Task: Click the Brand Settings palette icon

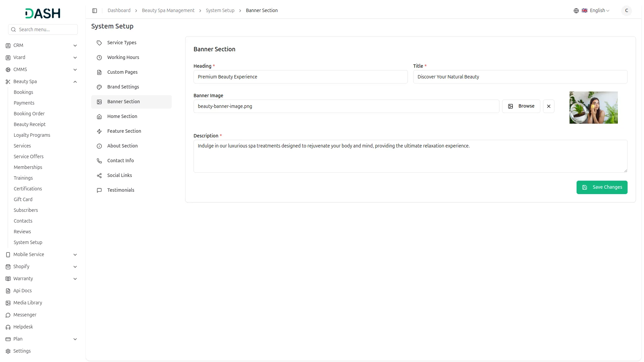Action: point(99,87)
